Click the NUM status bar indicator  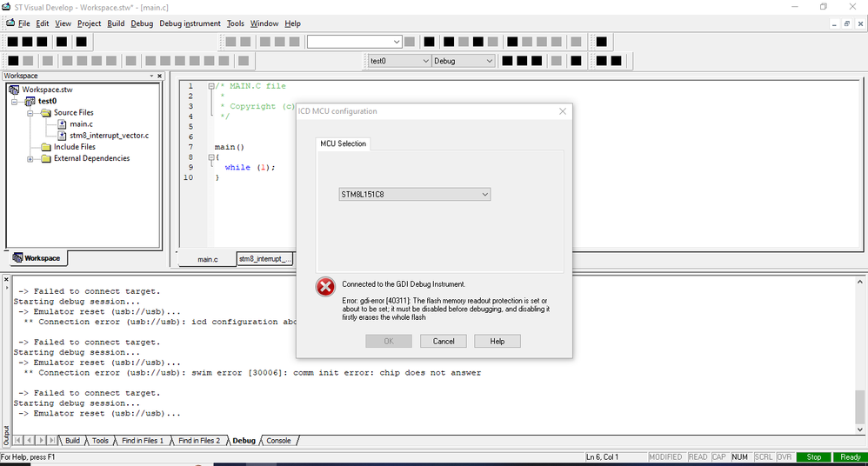coord(739,456)
